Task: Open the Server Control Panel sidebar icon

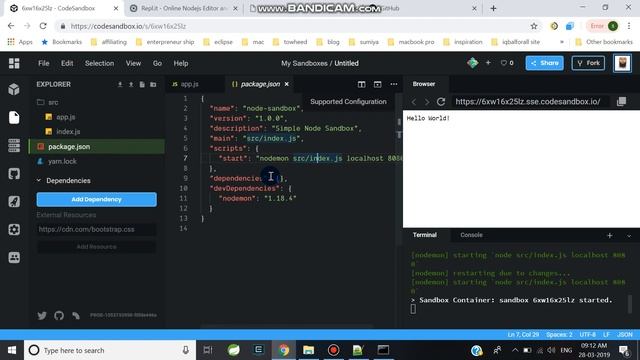Action: tap(14, 145)
